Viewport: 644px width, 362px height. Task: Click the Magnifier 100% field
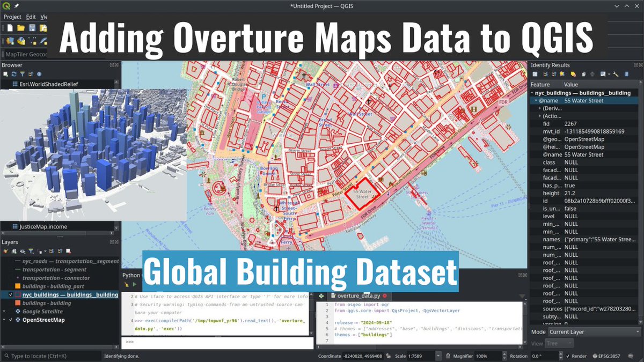coord(488,356)
